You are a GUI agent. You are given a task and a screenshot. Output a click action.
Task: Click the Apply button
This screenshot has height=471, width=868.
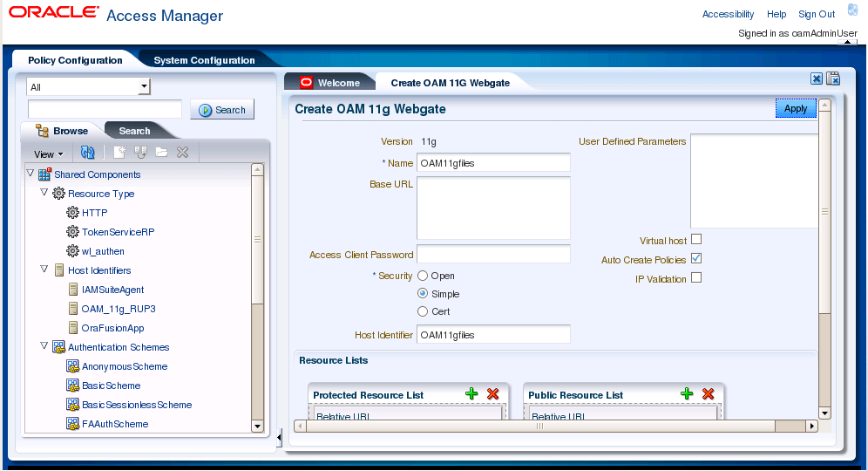click(x=796, y=109)
